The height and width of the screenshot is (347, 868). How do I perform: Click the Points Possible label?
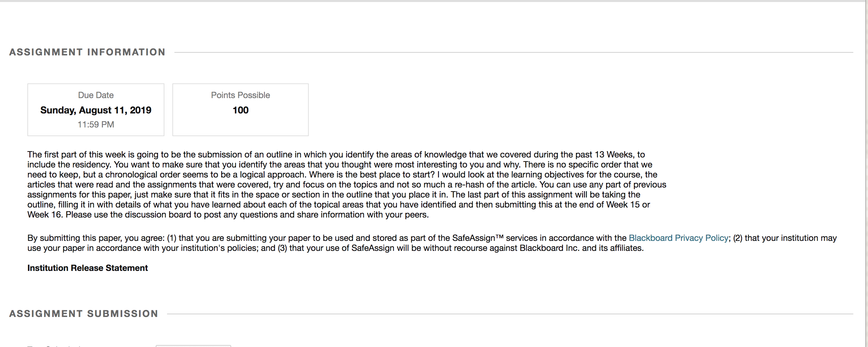click(241, 95)
